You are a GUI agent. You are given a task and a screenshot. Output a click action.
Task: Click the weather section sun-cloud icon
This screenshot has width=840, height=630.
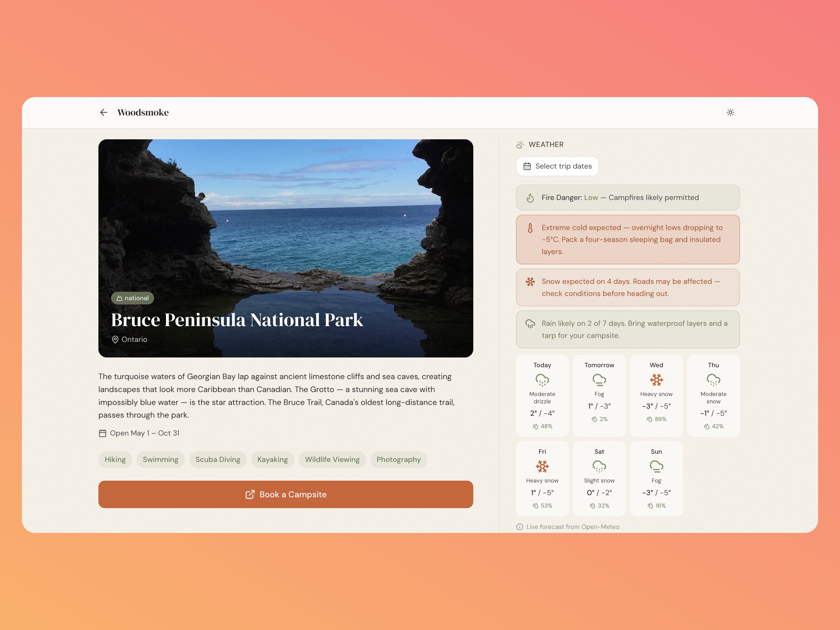click(520, 145)
